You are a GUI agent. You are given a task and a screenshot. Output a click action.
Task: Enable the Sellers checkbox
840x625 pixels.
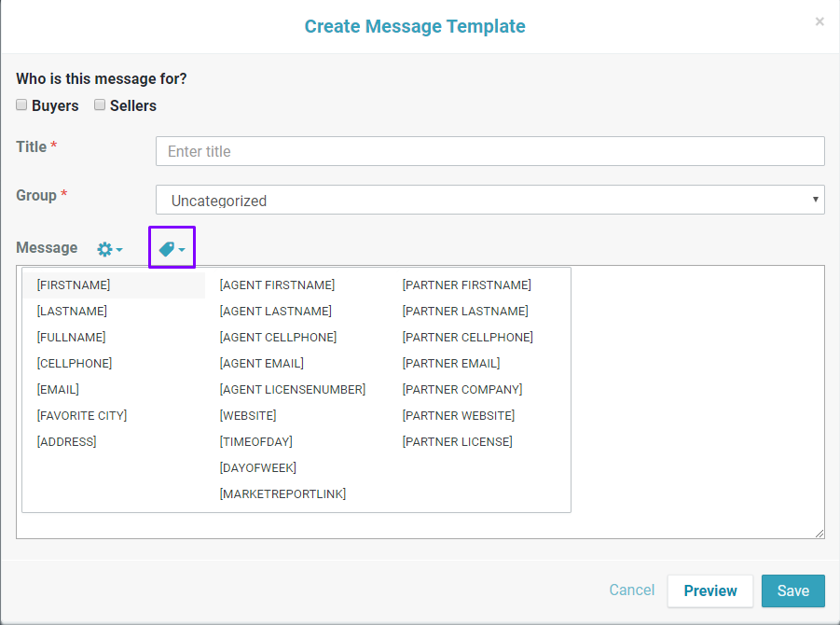(x=100, y=105)
